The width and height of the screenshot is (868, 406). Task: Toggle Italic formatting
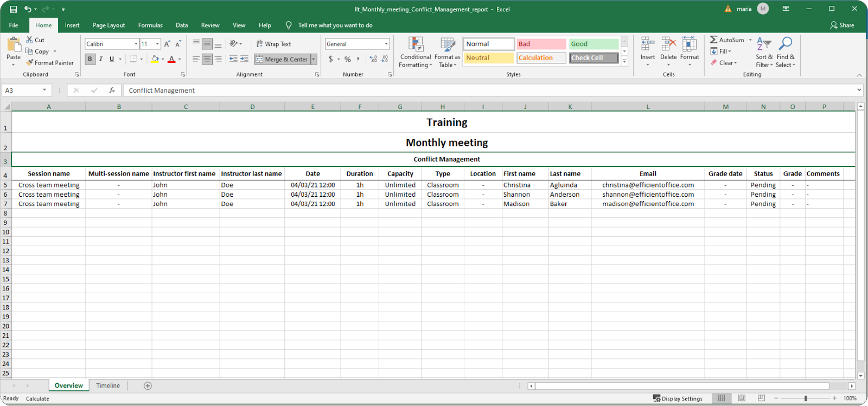[101, 59]
